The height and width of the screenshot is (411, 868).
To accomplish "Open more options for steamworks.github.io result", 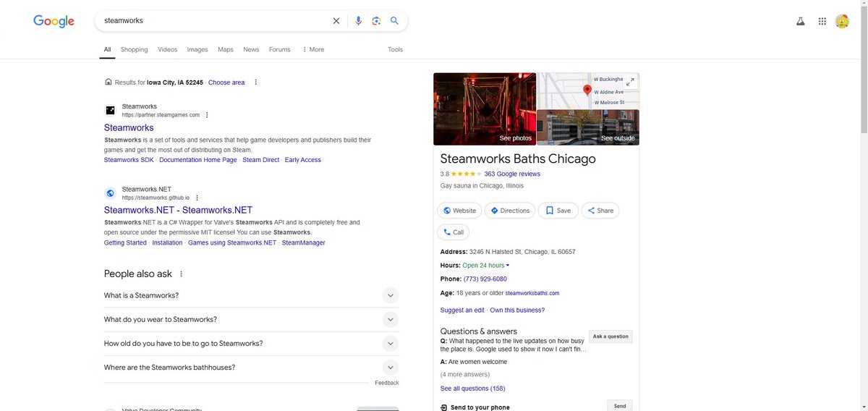I will coord(197,198).
